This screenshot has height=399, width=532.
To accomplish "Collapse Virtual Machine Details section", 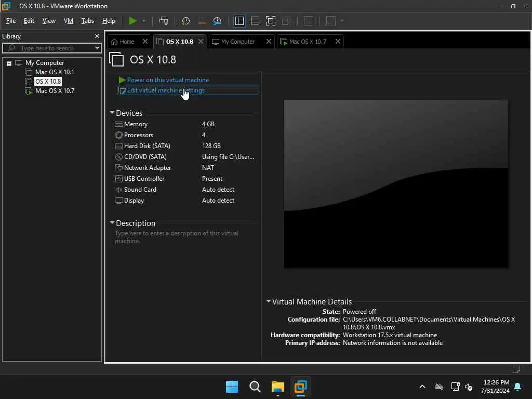I will click(x=269, y=301).
